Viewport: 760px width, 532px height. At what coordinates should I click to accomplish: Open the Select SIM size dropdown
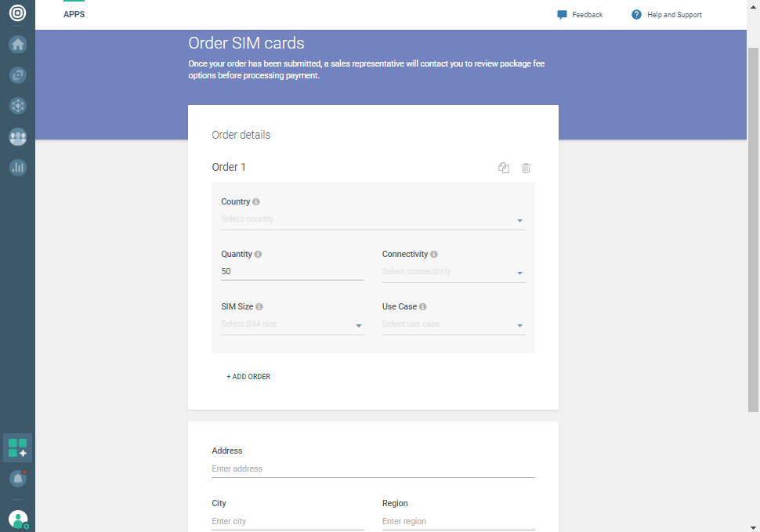(292, 324)
